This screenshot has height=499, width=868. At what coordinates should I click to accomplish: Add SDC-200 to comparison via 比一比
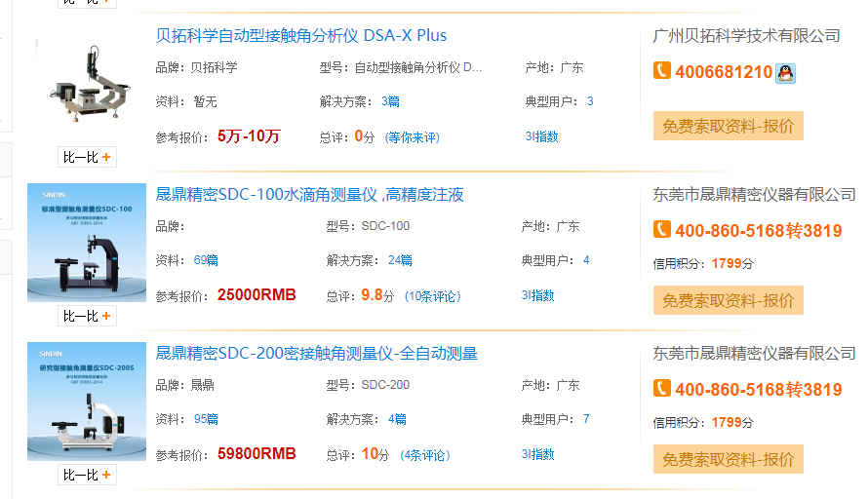[x=87, y=475]
